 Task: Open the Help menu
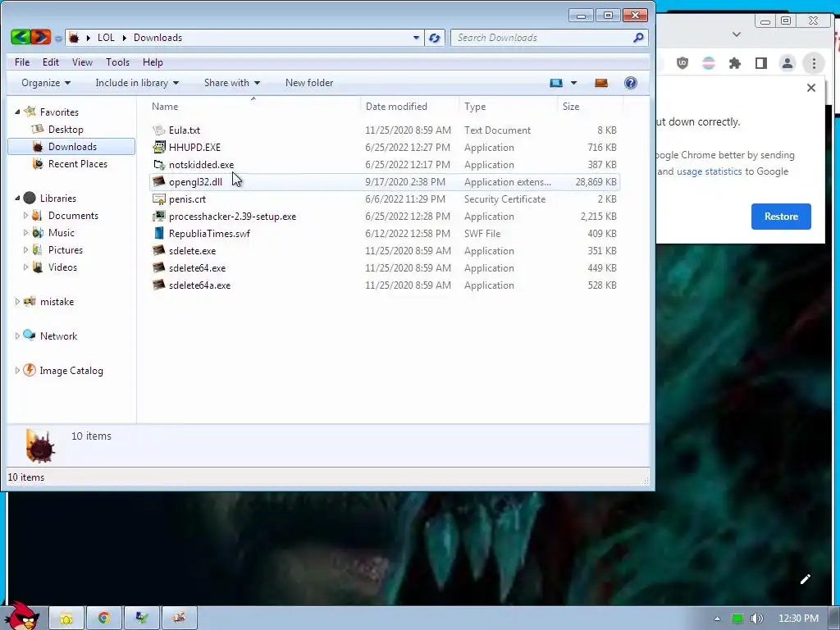tap(153, 62)
